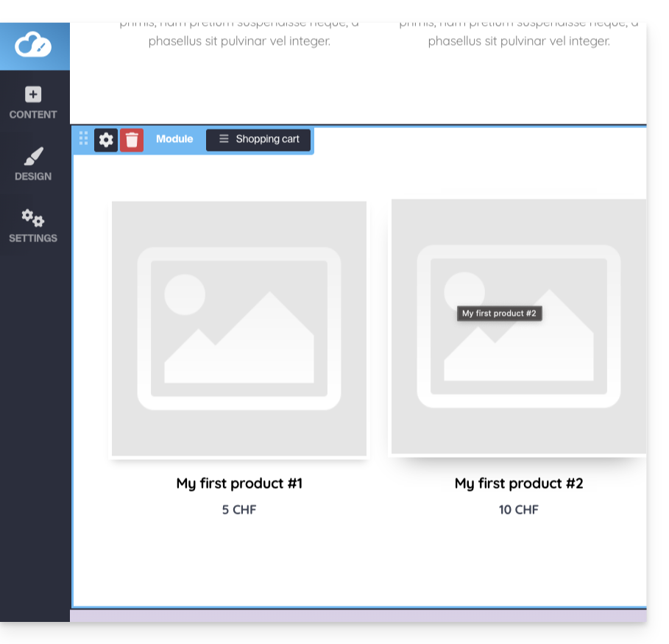This screenshot has height=644, width=669.
Task: Click the module drag handle dots
Action: [x=83, y=138]
